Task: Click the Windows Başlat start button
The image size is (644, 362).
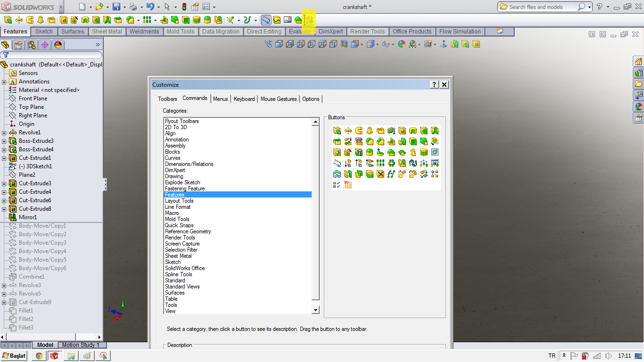Action: pyautogui.click(x=15, y=355)
